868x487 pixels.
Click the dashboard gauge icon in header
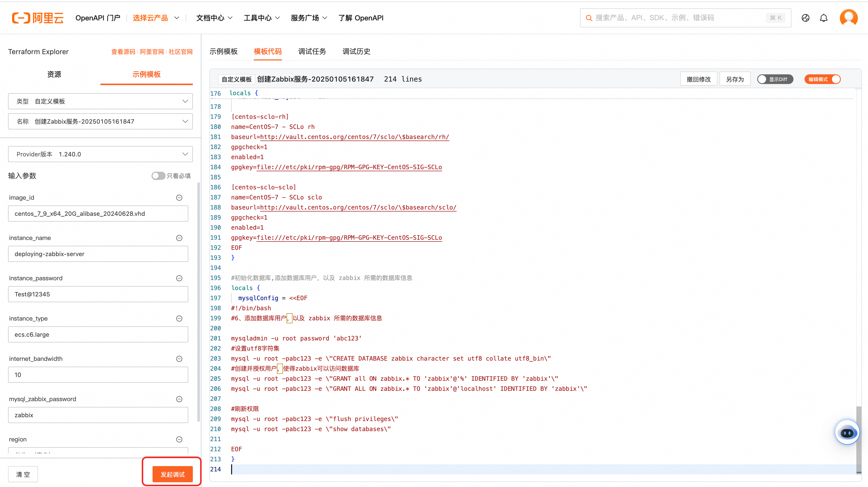tap(805, 18)
